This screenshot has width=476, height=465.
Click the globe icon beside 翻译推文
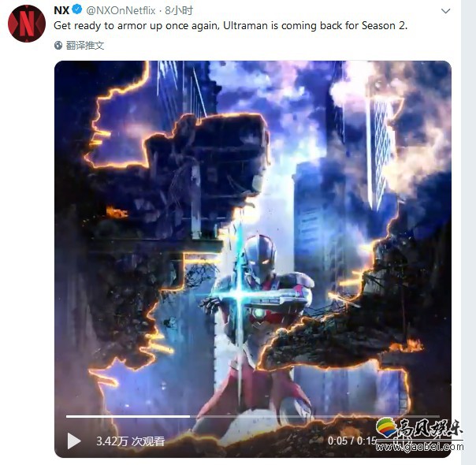[58, 46]
